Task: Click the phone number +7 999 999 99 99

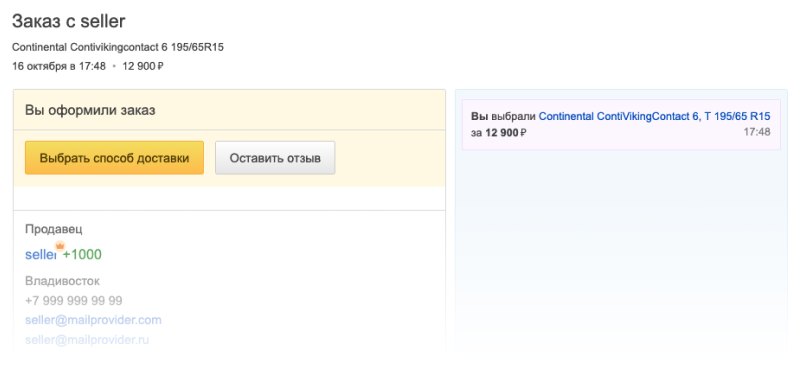Action: tap(73, 301)
